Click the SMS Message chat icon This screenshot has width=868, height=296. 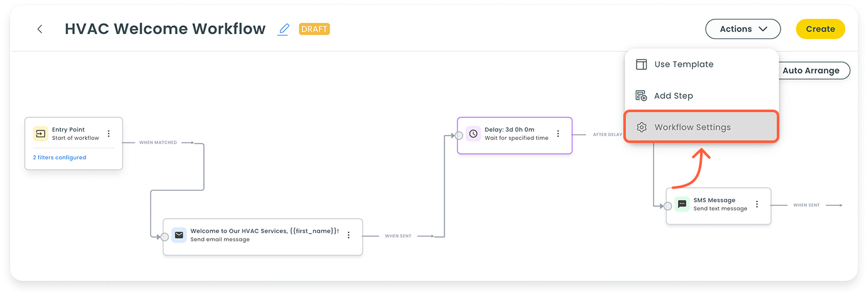coord(682,204)
